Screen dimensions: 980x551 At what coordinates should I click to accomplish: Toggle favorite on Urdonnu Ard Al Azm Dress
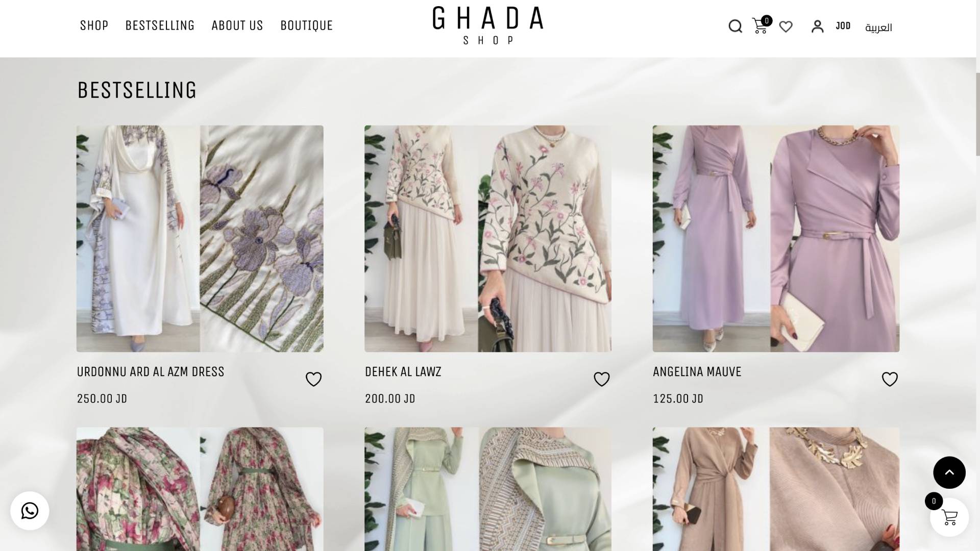tap(313, 379)
